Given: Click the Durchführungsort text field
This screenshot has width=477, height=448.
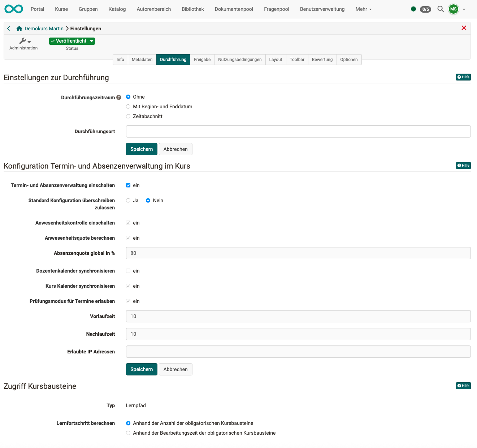Looking at the screenshot, I should [x=298, y=131].
